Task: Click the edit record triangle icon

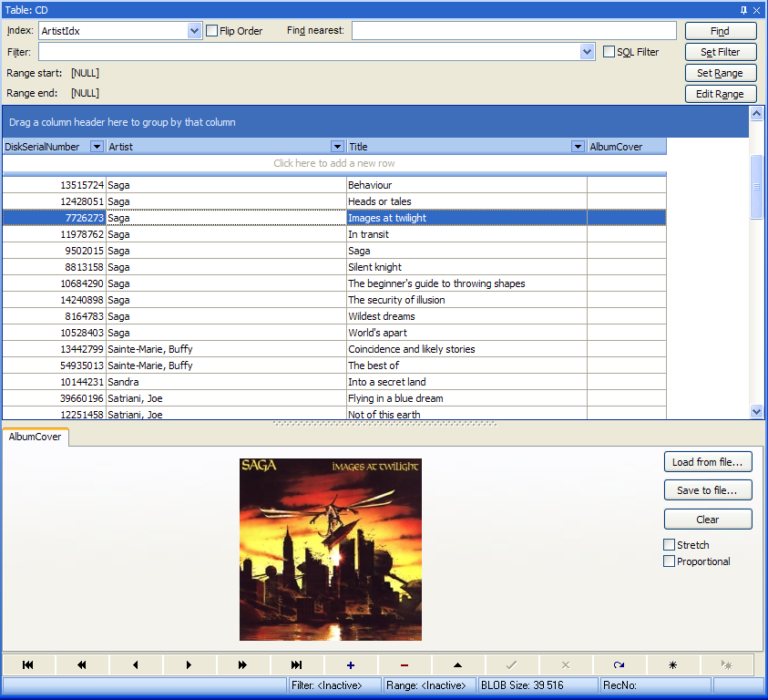Action: click(458, 665)
